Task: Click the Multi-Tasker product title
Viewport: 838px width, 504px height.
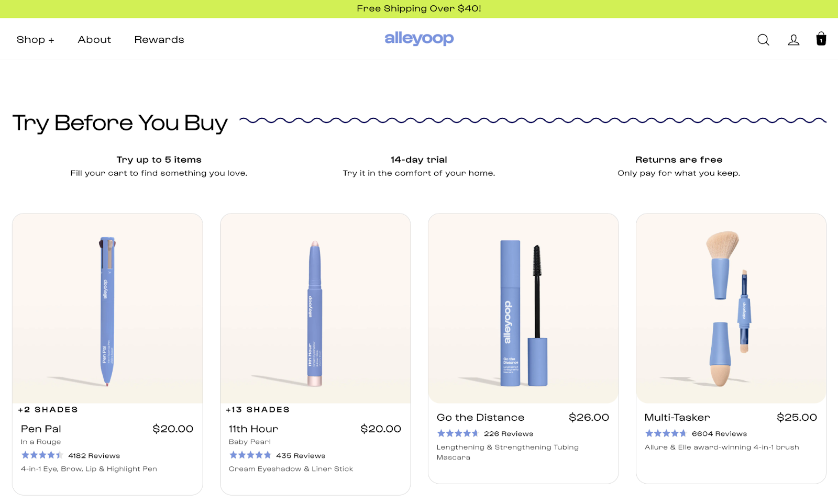Action: click(677, 417)
